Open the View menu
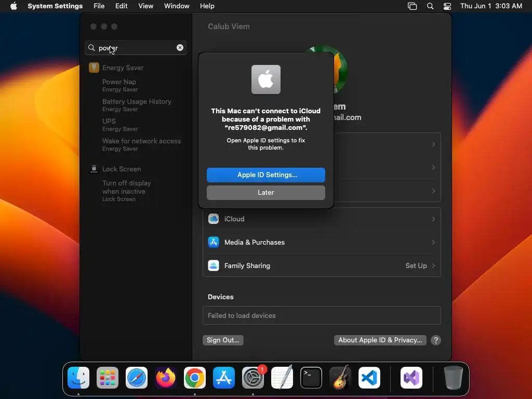 (x=145, y=6)
